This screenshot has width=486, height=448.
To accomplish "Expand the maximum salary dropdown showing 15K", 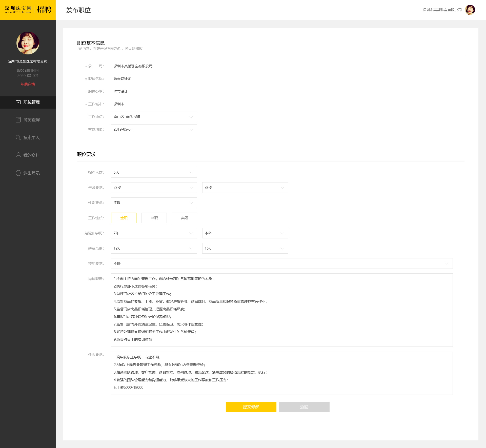I will point(245,248).
